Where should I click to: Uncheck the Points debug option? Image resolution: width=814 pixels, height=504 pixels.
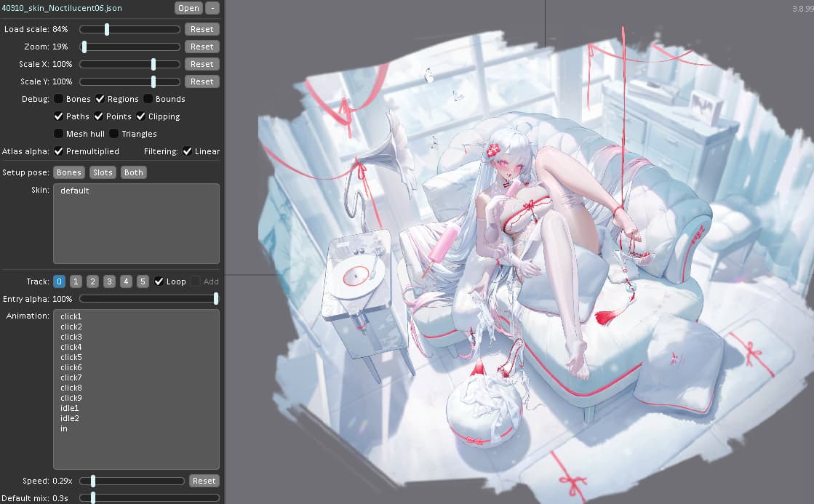(x=99, y=116)
